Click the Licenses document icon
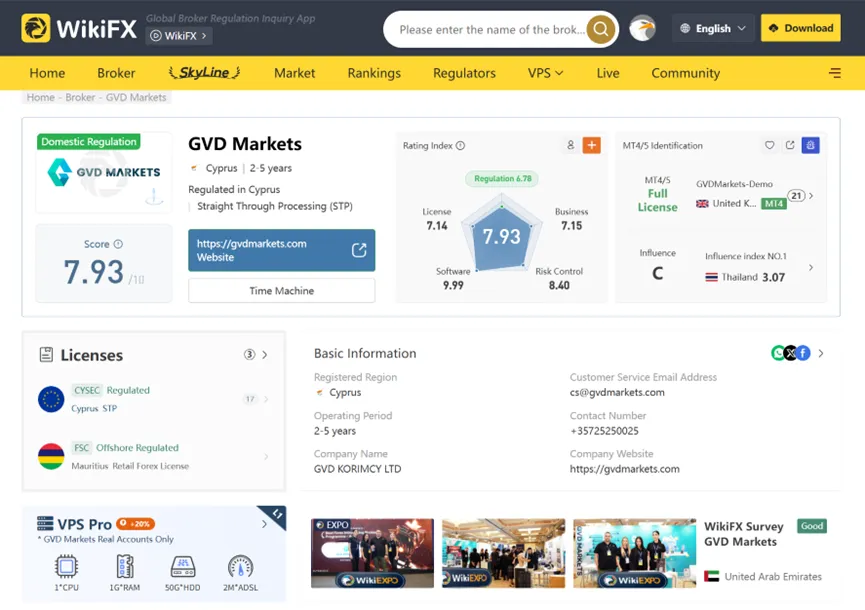 [46, 355]
